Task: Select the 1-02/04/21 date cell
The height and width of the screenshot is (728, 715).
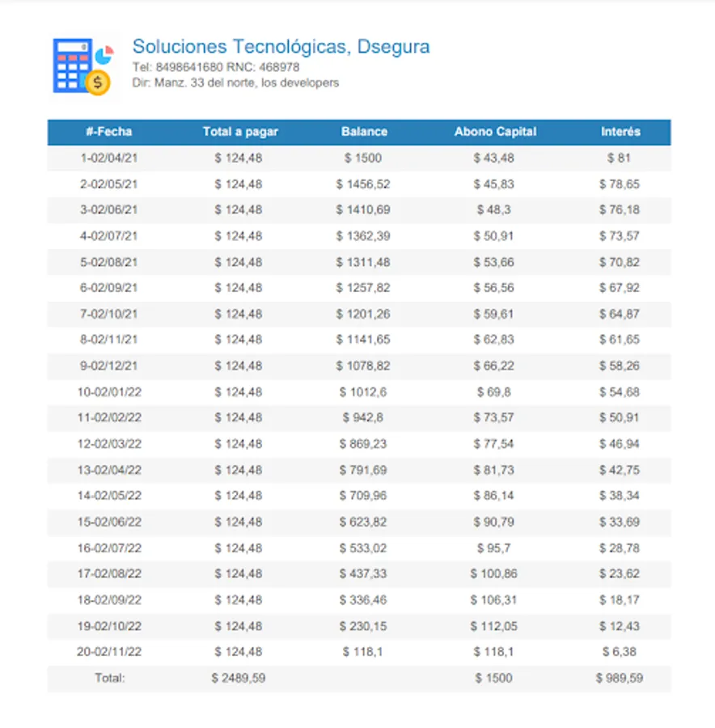Action: point(108,159)
